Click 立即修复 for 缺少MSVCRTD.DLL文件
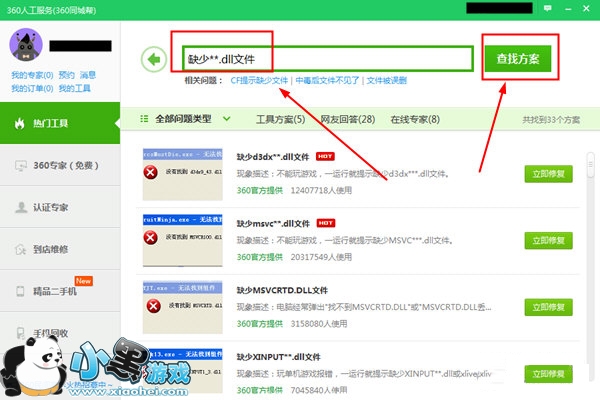Viewport: 600px width, 400px height. coord(548,307)
